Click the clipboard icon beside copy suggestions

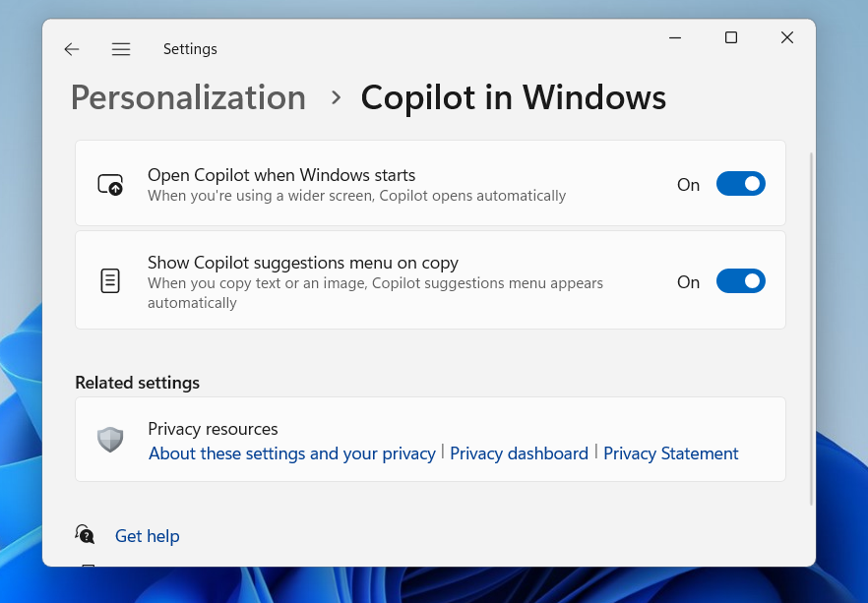pos(110,281)
